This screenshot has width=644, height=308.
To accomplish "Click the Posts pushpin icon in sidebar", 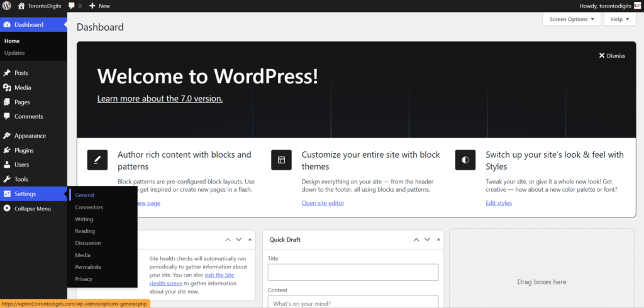I will pos(7,73).
